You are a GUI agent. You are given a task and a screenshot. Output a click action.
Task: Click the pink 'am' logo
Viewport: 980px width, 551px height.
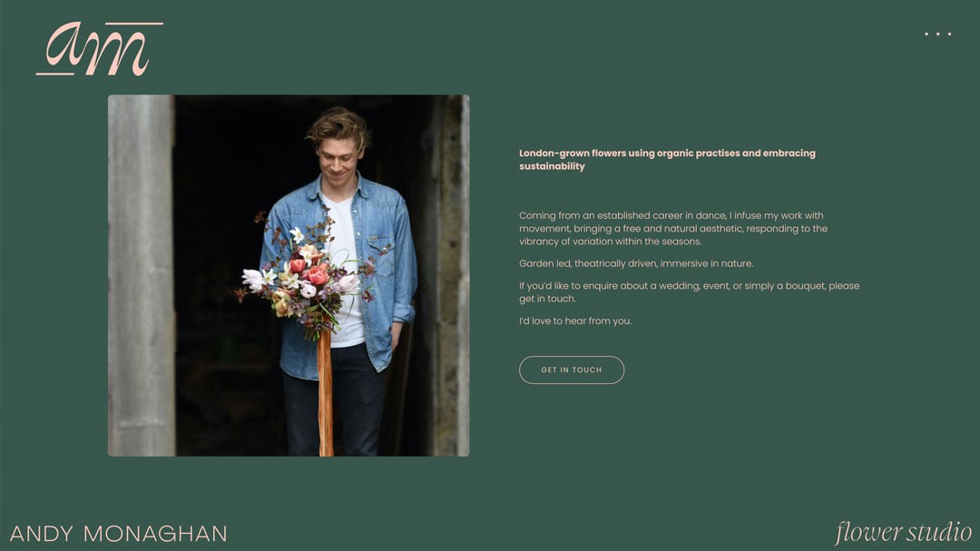pos(100,49)
